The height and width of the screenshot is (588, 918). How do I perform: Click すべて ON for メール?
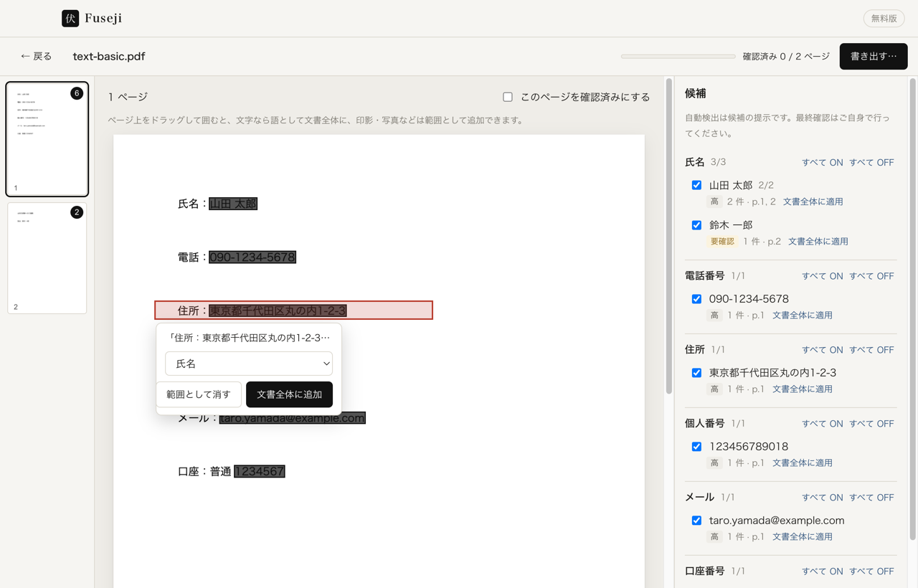[822, 498]
